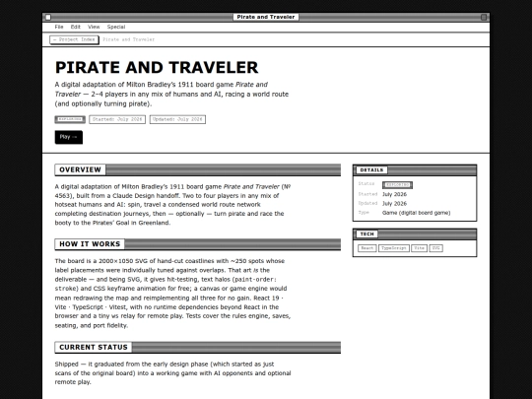Screen dimensions: 532x399
Task: Open the Special menu
Action: click(x=116, y=27)
